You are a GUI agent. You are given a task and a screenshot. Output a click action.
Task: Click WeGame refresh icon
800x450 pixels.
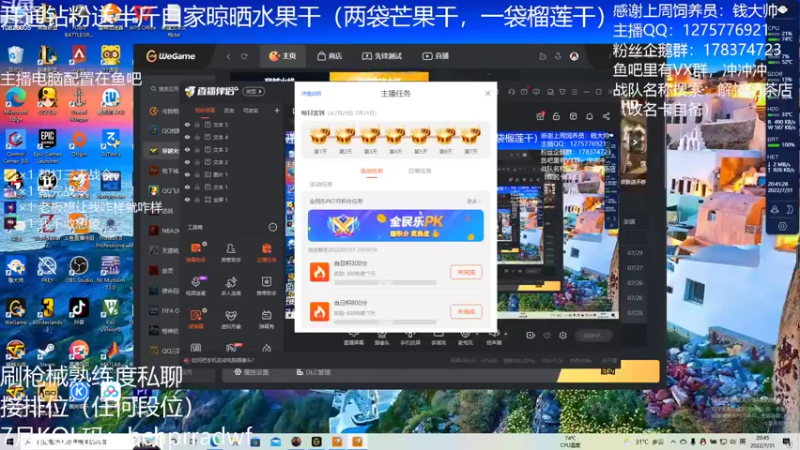tap(244, 56)
